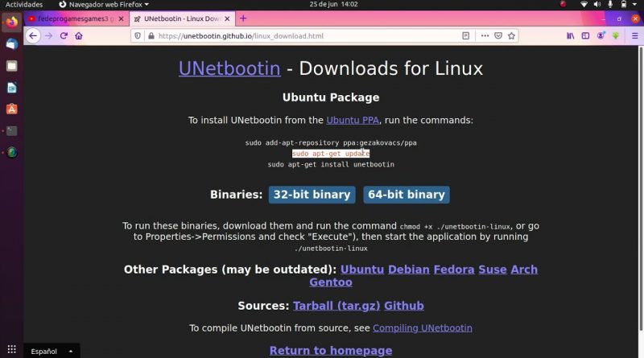Open Firefox account icon
The height and width of the screenshot is (358, 644).
601,35
